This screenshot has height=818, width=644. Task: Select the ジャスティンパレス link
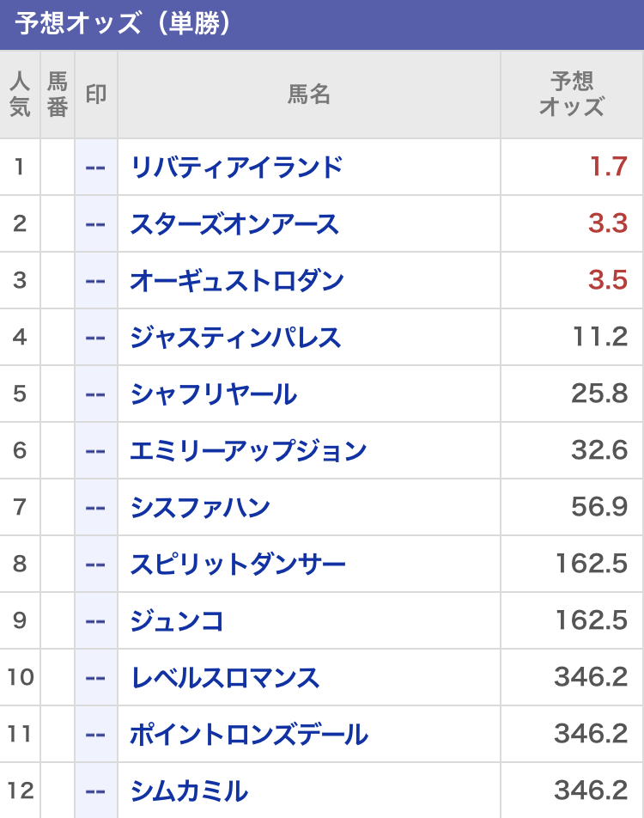tap(235, 338)
